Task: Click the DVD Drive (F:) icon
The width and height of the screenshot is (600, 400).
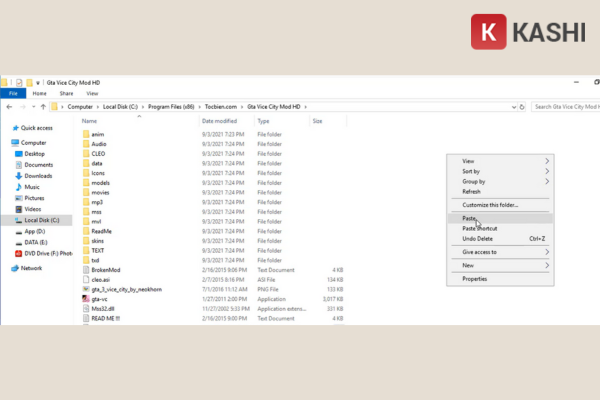Action: tap(17, 253)
